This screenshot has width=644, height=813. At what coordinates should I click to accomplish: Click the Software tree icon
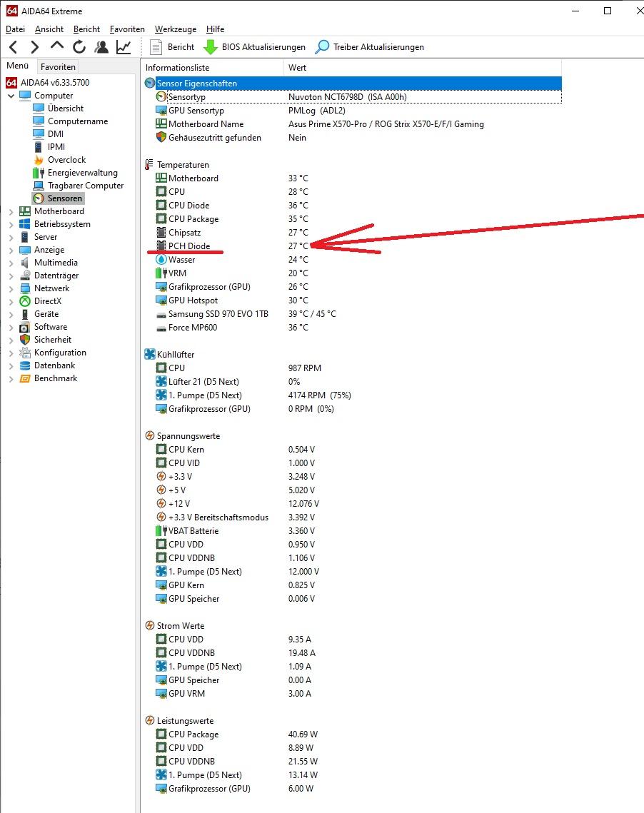point(25,327)
